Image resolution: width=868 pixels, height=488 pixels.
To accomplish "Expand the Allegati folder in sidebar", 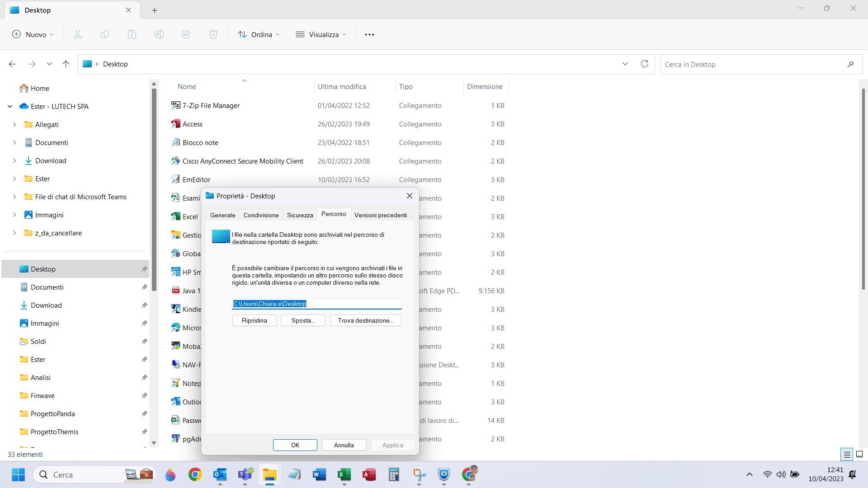I will pyautogui.click(x=14, y=124).
